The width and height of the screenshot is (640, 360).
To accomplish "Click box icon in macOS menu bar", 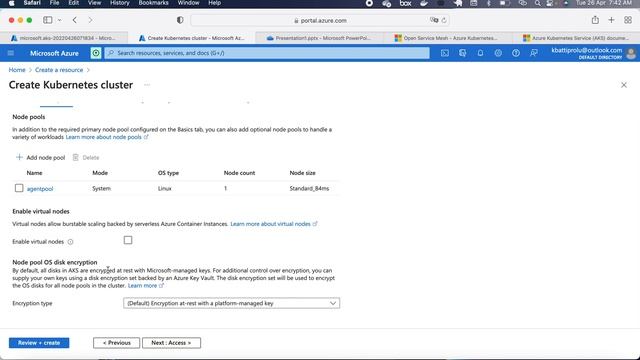I will coord(405,3).
